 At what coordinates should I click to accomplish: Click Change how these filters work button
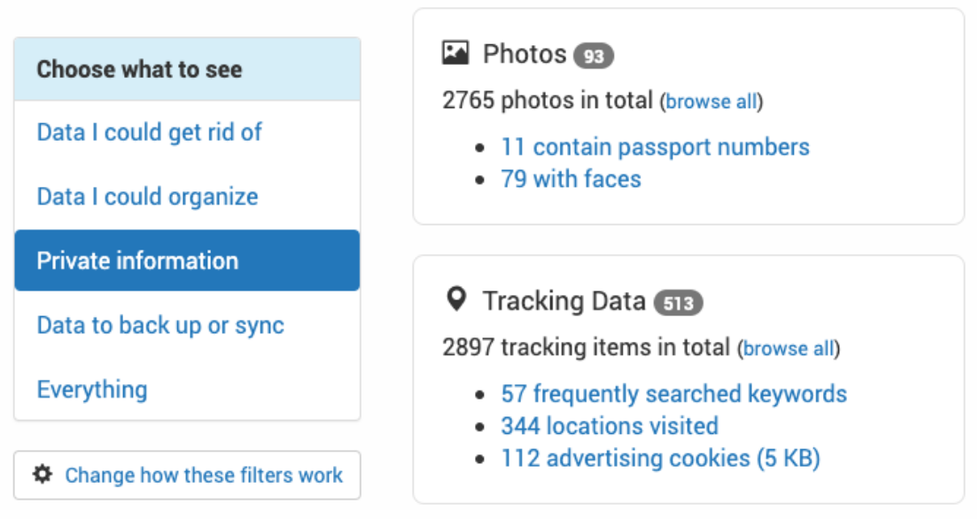(x=187, y=475)
